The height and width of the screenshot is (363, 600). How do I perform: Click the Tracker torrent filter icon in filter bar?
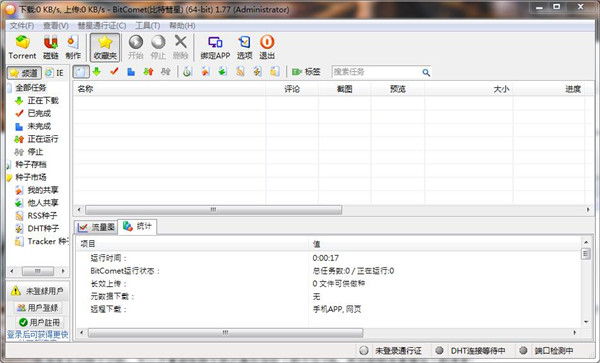tap(274, 72)
